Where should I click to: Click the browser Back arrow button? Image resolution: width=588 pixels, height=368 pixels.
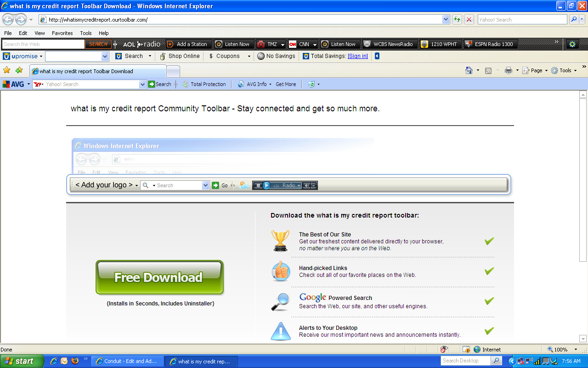point(8,20)
